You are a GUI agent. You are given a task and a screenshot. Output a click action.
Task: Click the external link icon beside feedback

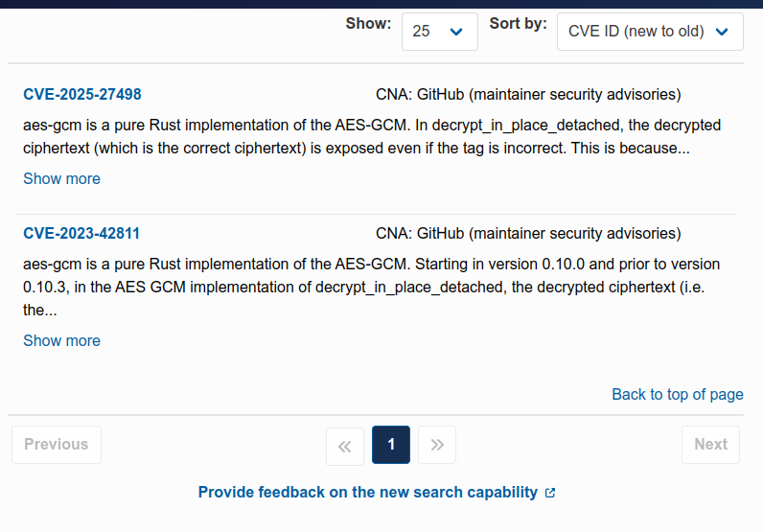(x=550, y=493)
